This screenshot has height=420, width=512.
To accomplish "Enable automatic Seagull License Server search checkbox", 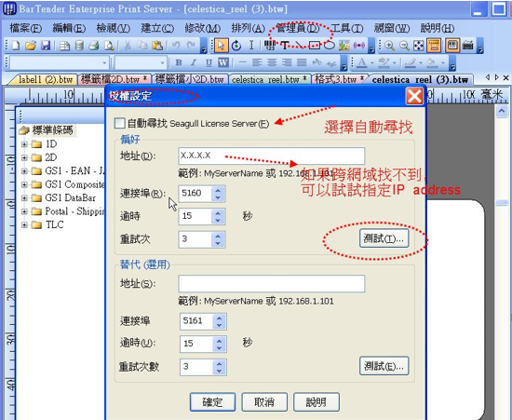I will [119, 123].
